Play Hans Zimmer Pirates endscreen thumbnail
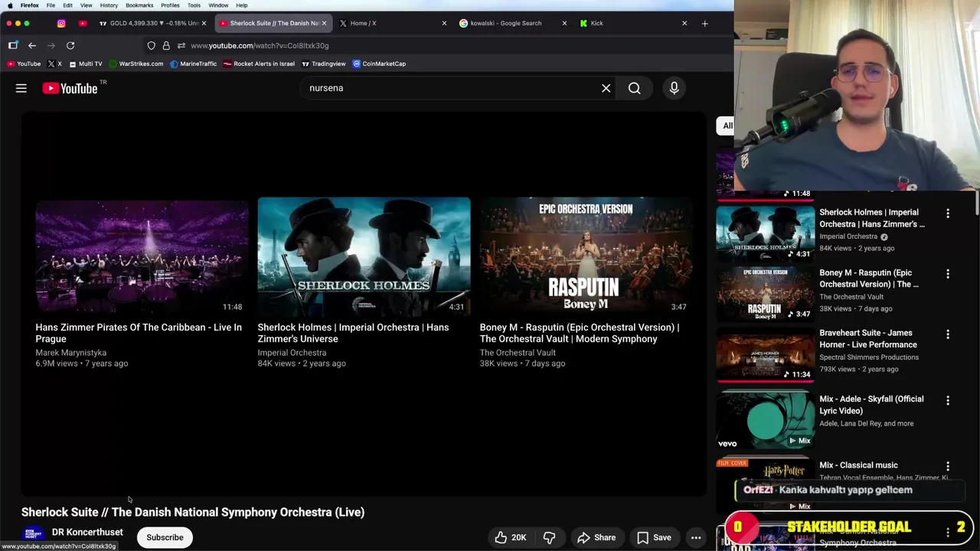Image resolution: width=980 pixels, height=551 pixels. click(x=142, y=256)
